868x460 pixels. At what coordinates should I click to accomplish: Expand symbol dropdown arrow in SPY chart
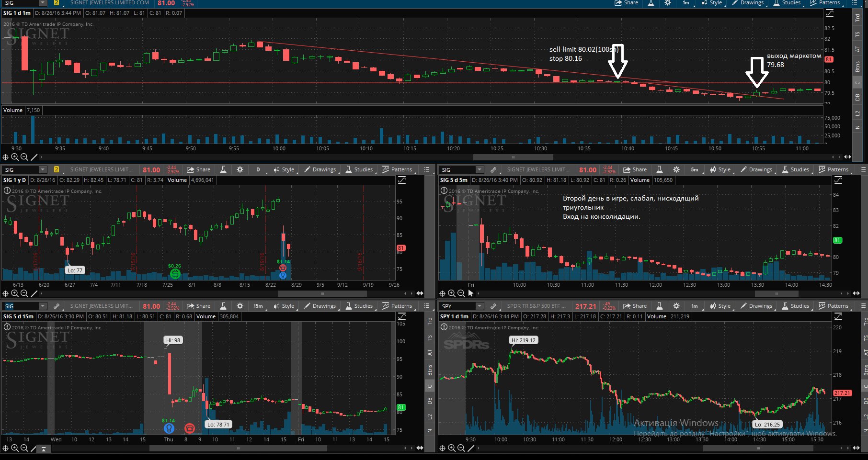click(480, 306)
